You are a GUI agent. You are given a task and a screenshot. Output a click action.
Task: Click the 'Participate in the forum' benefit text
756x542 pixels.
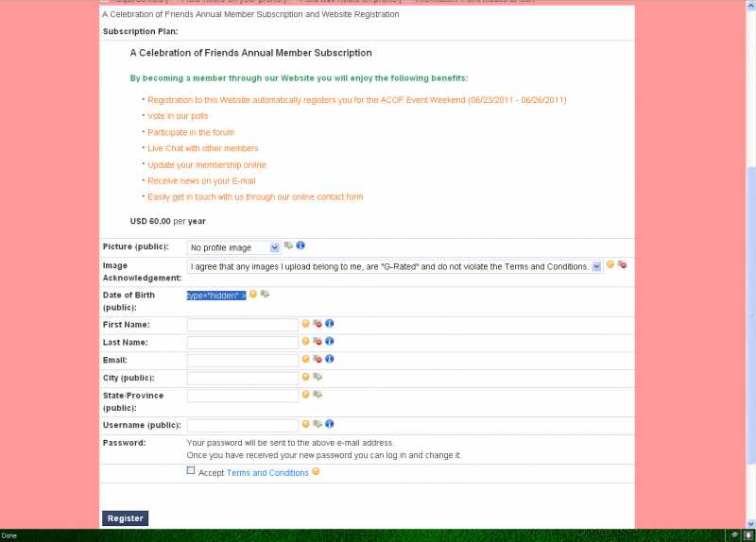click(191, 132)
